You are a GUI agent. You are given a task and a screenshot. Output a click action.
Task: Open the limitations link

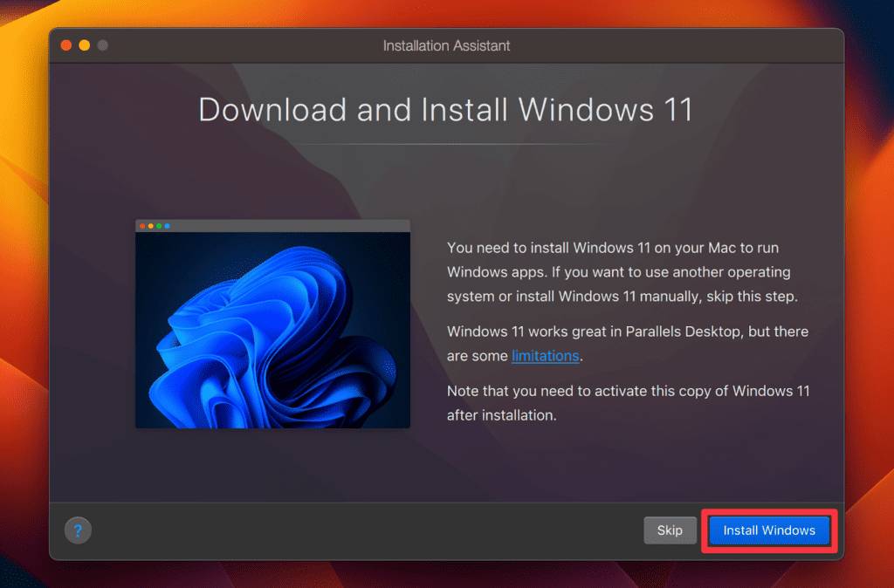pyautogui.click(x=545, y=356)
